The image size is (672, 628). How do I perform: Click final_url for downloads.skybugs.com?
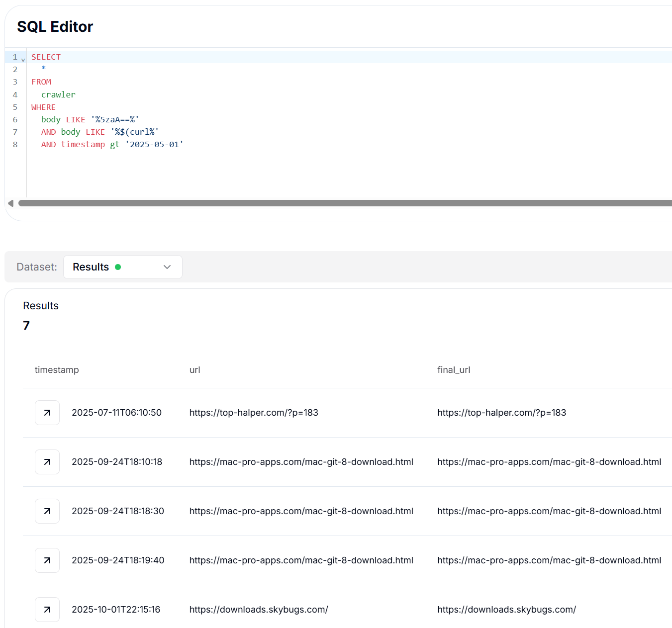(506, 610)
